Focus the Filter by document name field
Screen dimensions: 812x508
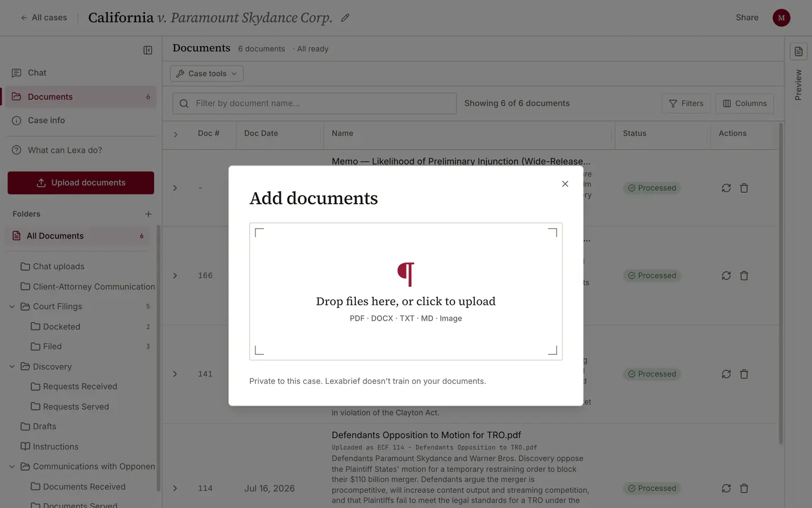315,103
